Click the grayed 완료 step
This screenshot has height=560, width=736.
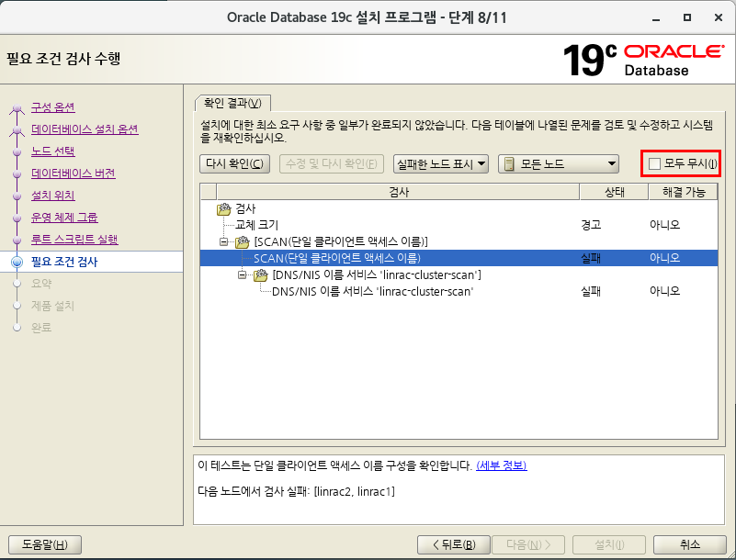click(x=41, y=328)
